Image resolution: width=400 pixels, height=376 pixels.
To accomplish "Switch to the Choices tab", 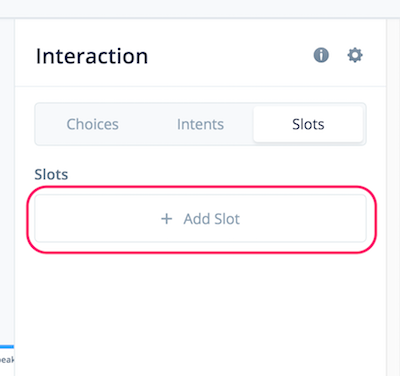I will 93,124.
